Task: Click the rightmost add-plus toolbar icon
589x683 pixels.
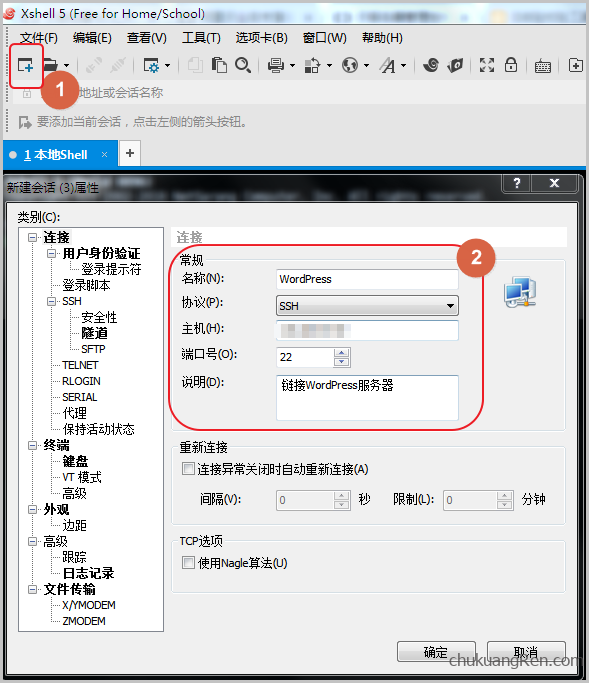Action: (575, 65)
